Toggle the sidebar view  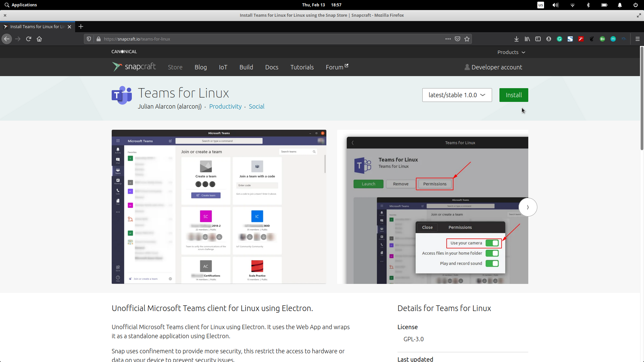pos(538,39)
